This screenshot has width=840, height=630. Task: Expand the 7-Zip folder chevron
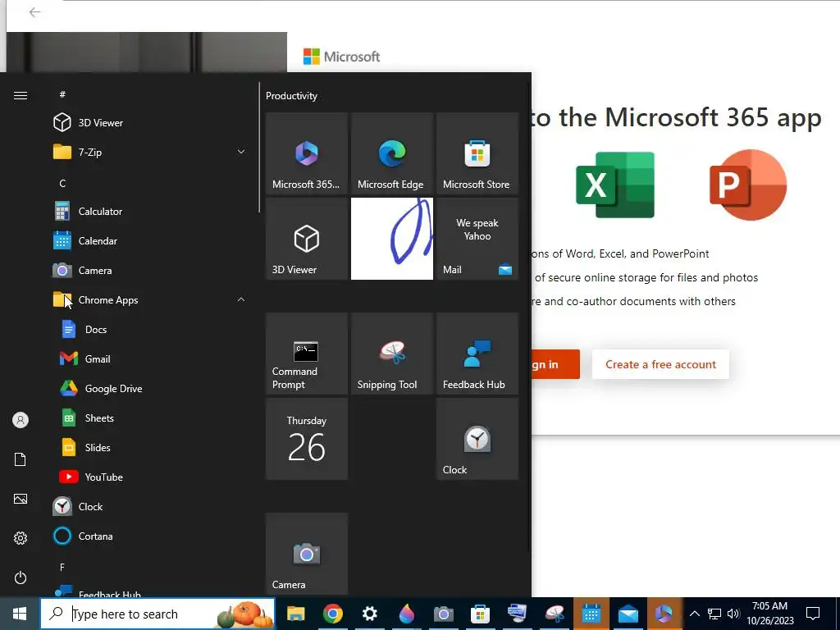241,152
